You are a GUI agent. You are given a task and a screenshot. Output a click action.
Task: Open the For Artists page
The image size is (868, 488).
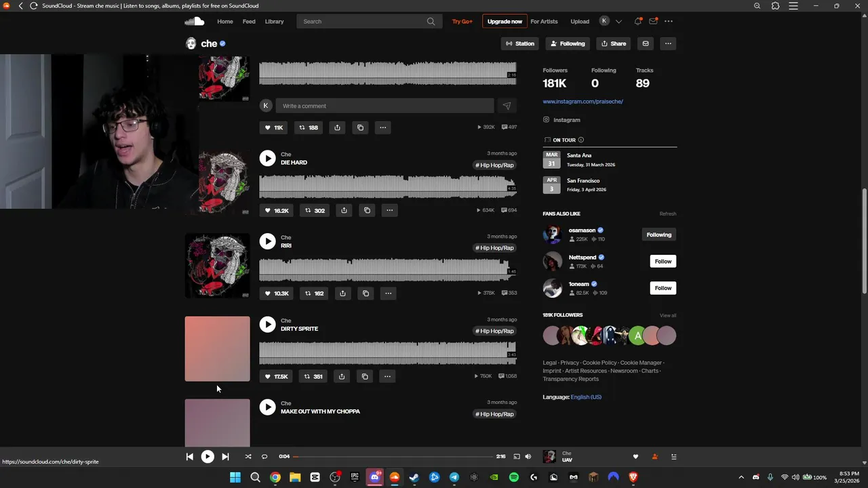544,21
